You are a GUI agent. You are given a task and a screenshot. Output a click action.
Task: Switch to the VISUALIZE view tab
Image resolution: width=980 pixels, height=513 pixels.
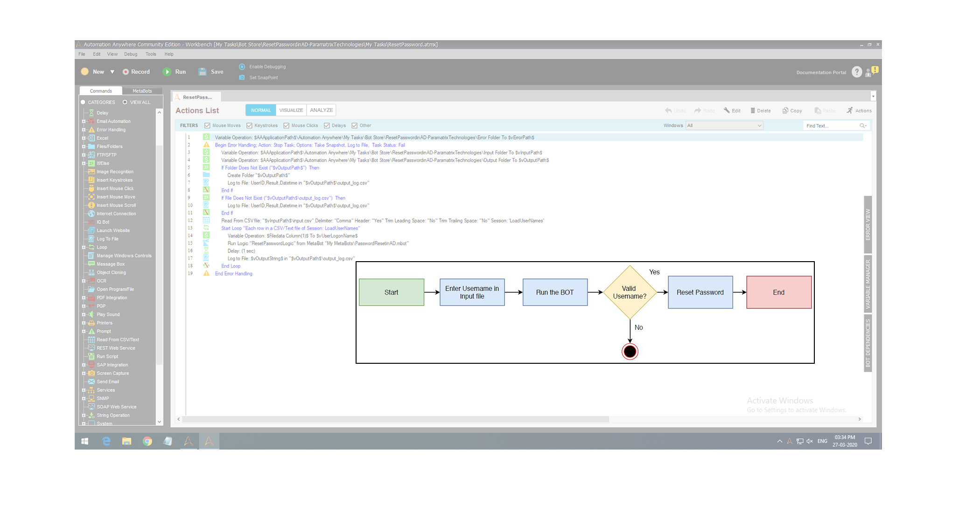click(x=291, y=111)
